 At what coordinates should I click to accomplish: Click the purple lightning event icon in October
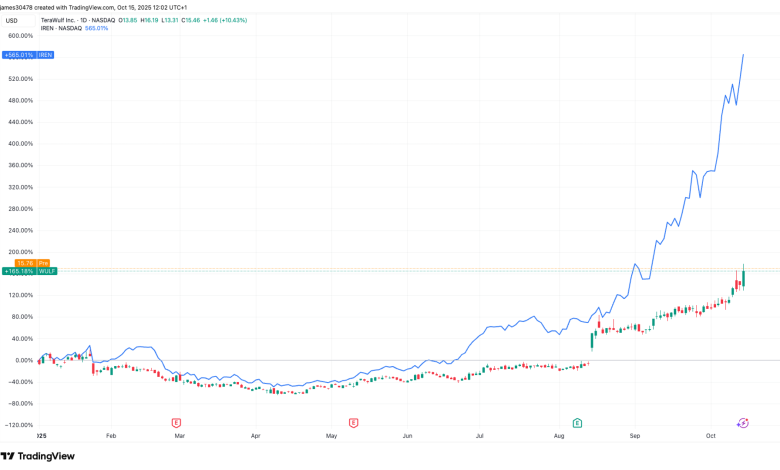click(743, 423)
